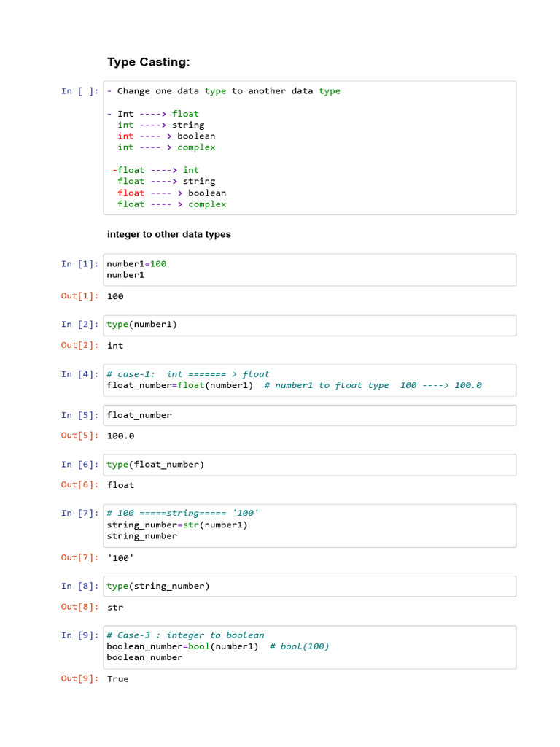This screenshot has height=747, width=560.
Task: Click the 'number1' second line in cell 1
Action: (125, 275)
